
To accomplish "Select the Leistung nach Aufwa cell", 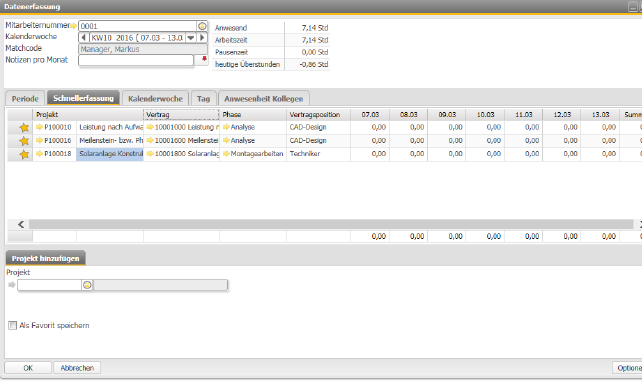I will click(x=110, y=127).
